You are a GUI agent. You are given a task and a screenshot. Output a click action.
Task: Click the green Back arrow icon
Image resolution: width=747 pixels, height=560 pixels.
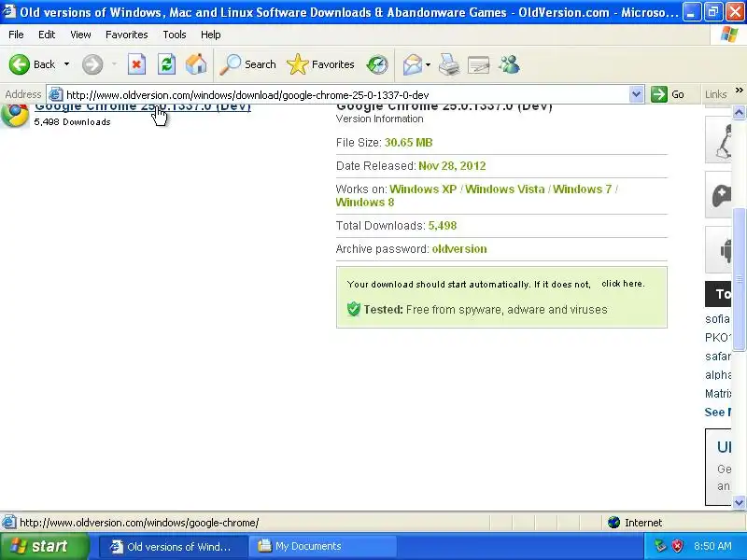(20, 64)
